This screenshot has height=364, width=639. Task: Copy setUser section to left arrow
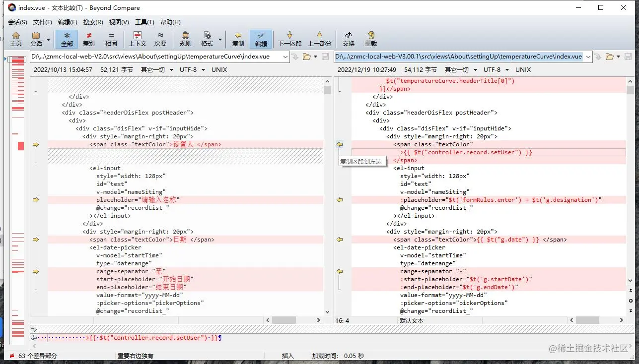[340, 144]
